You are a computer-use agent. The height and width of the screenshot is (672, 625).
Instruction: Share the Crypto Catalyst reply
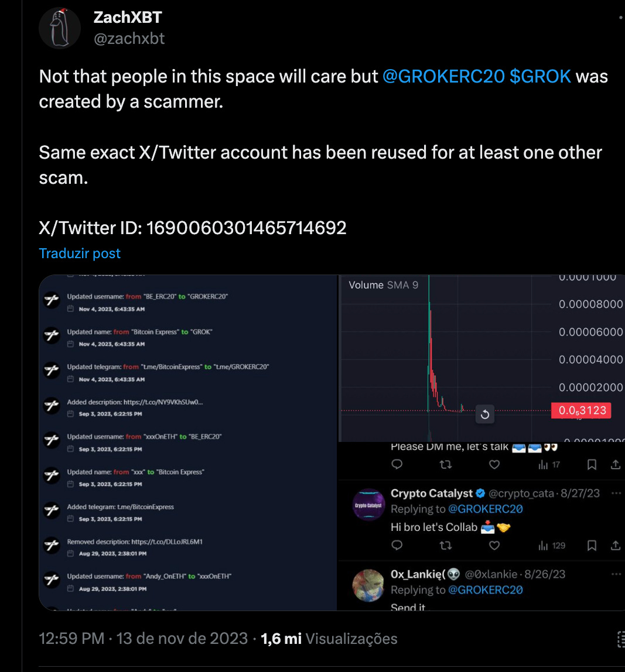pos(616,545)
